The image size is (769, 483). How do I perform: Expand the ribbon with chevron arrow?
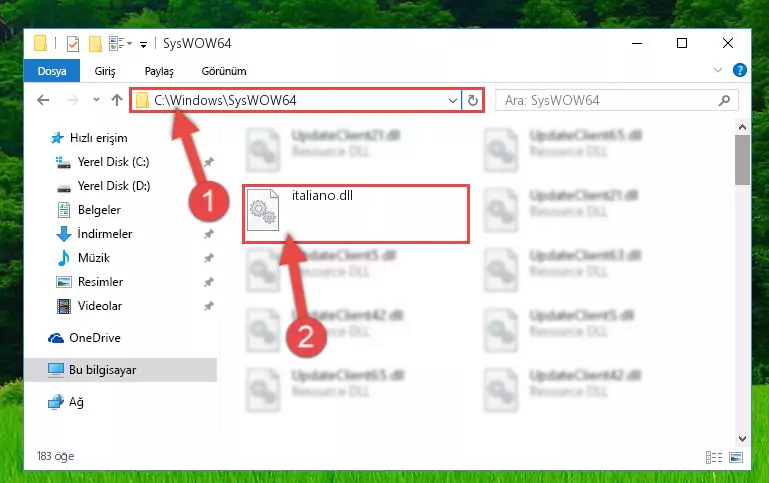(718, 71)
